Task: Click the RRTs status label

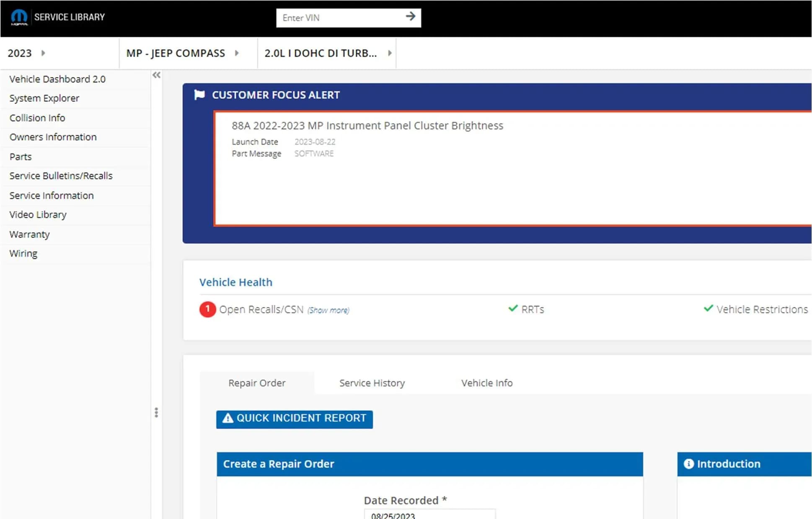Action: (x=533, y=310)
